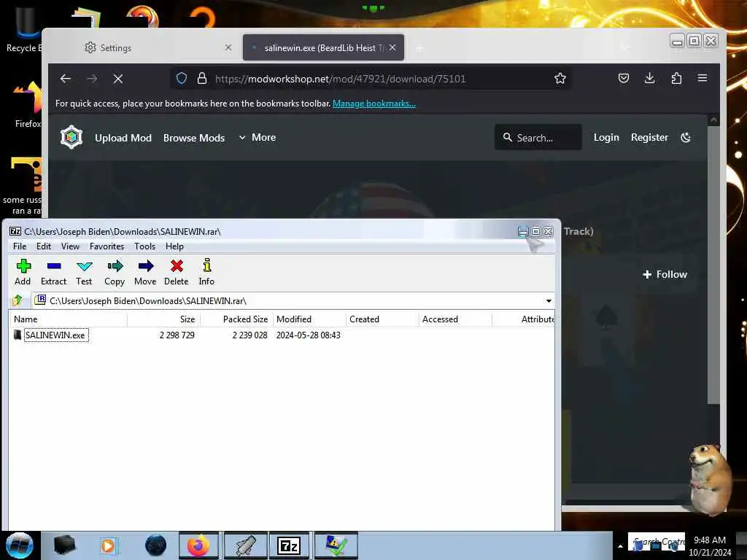This screenshot has width=747, height=560.
Task: Click the Manage bookmarks link
Action: click(374, 104)
